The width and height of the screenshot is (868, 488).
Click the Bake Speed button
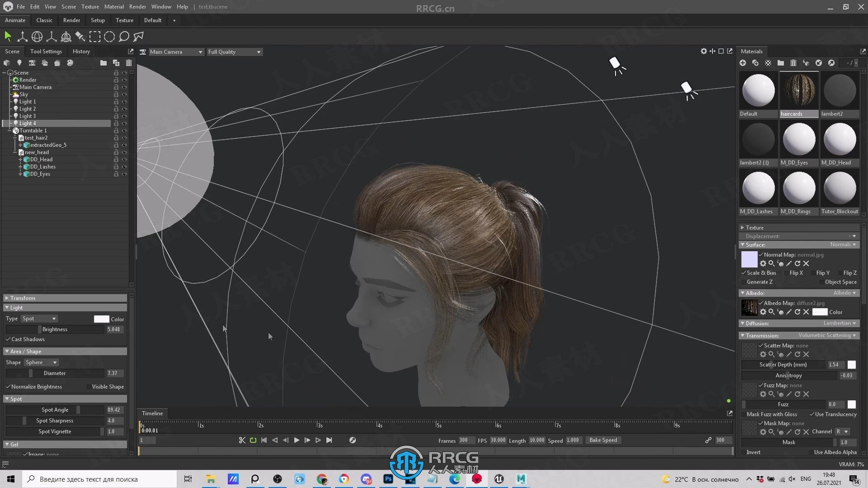point(604,440)
